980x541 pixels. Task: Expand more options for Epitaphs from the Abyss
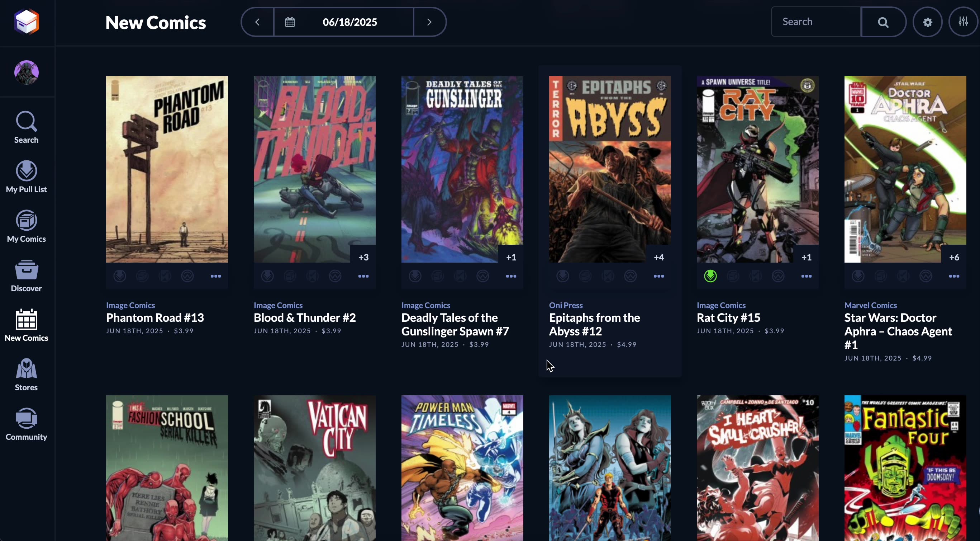tap(658, 276)
